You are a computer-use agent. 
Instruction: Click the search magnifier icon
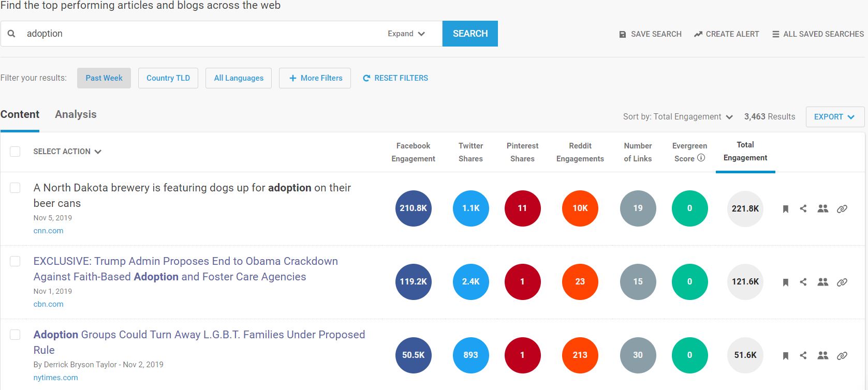(11, 33)
